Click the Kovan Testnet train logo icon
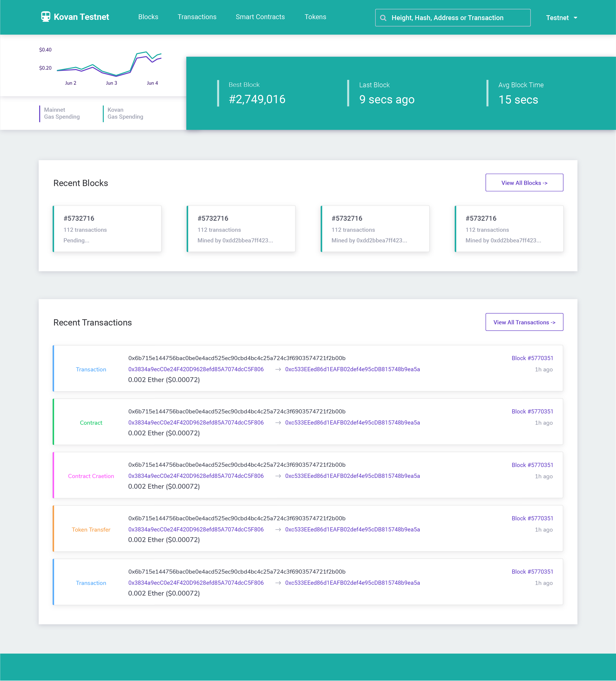 pos(46,16)
